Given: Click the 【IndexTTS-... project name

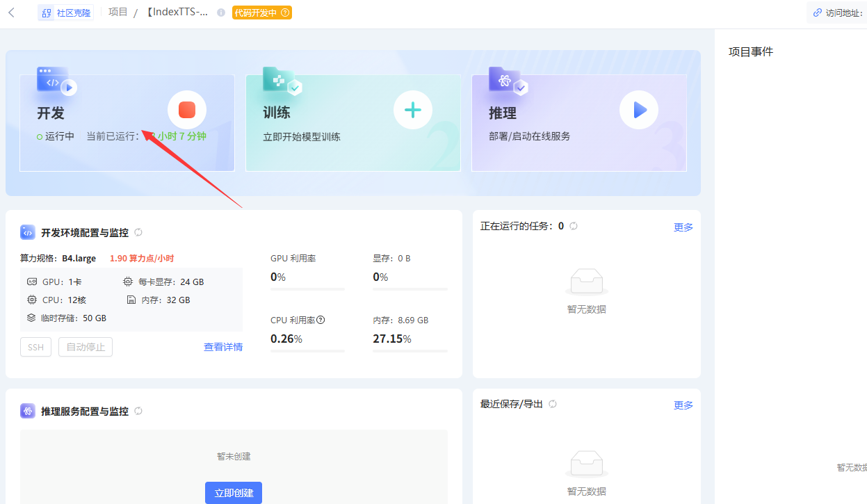Looking at the screenshot, I should coord(177,13).
